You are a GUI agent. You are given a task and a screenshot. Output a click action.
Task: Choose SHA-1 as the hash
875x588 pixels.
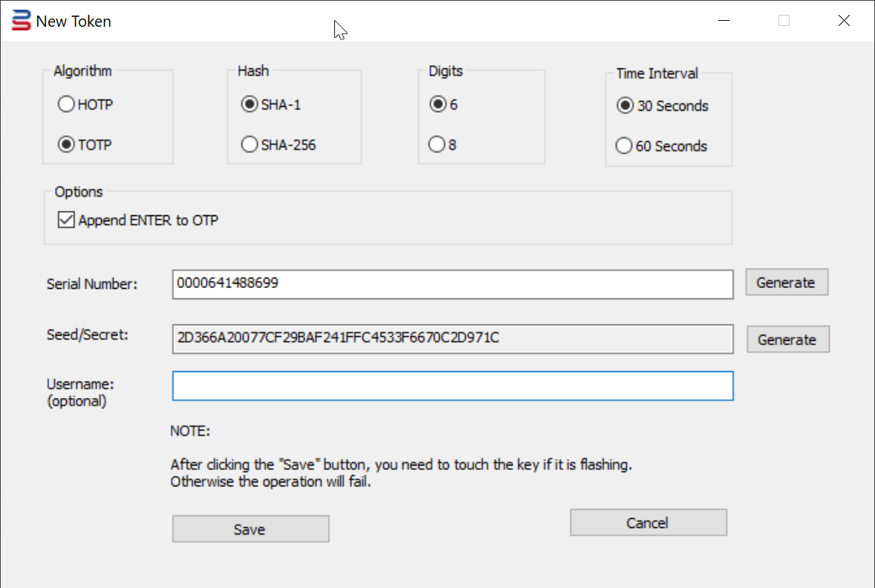pos(250,105)
